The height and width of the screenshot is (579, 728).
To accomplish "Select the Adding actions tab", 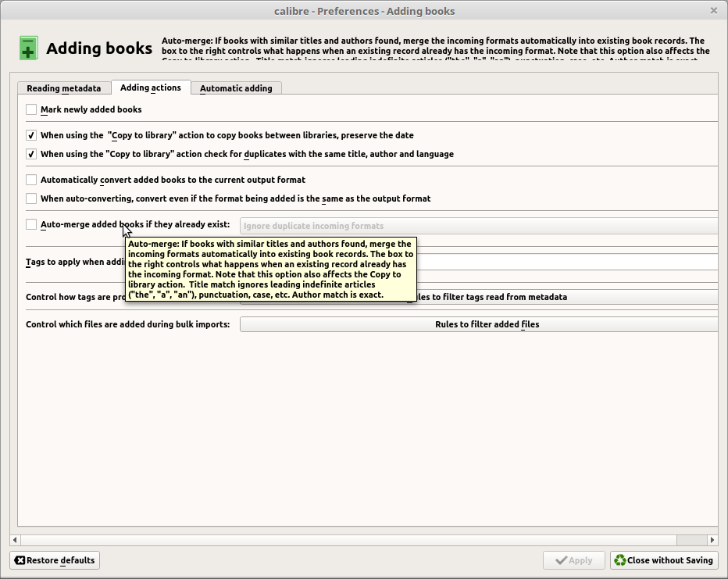I will (151, 88).
